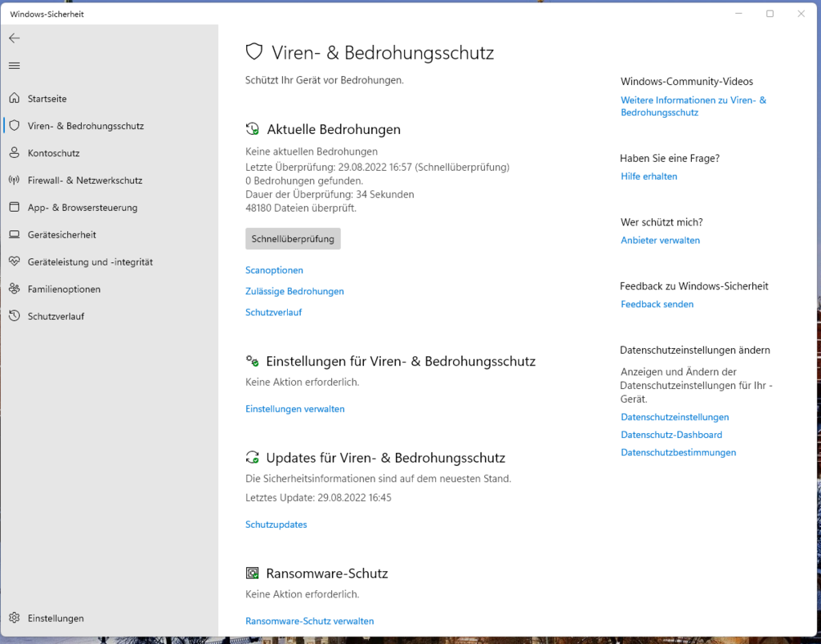Click Hilfe erhalten link
Image resolution: width=821 pixels, height=644 pixels.
pyautogui.click(x=649, y=176)
